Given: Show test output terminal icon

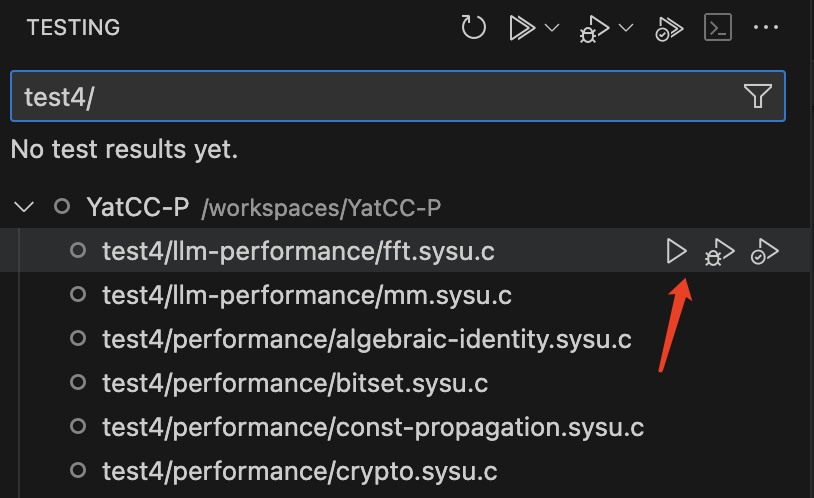Looking at the screenshot, I should [x=717, y=28].
